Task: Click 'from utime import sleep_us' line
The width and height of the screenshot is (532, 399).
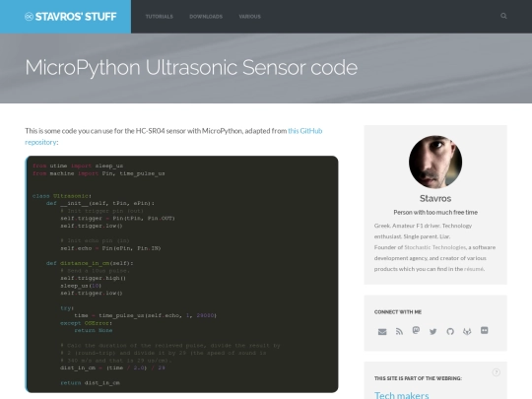Action: click(78, 166)
